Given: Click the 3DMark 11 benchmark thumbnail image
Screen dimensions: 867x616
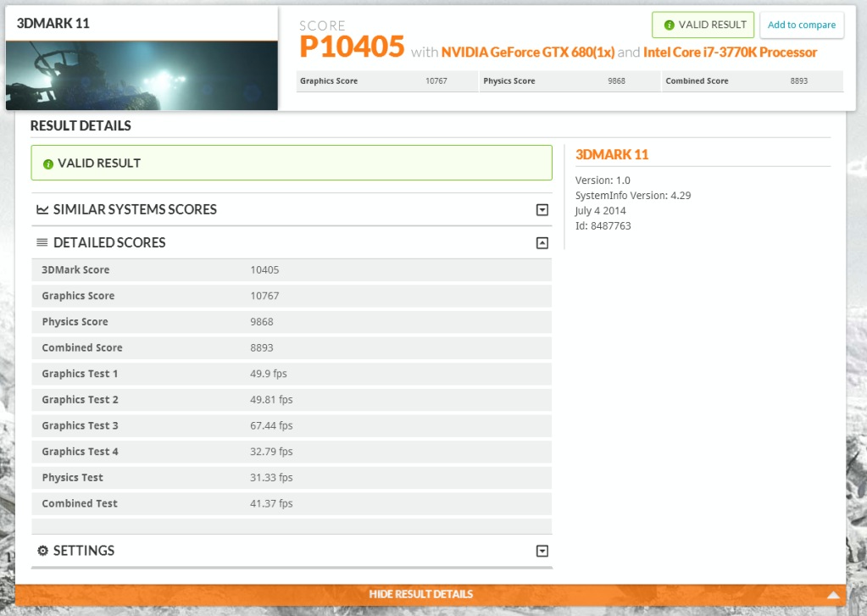Looking at the screenshot, I should [x=142, y=75].
